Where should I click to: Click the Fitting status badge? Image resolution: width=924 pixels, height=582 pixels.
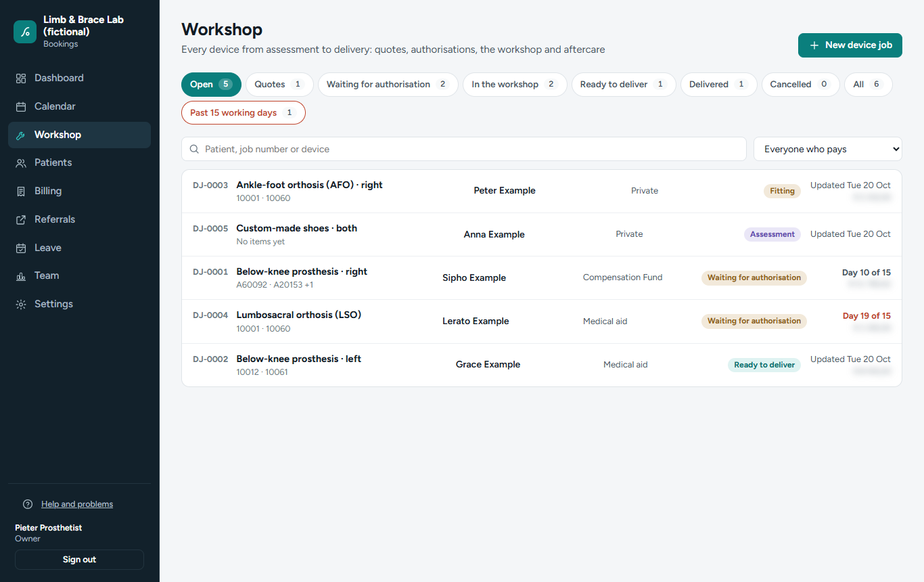tap(782, 191)
